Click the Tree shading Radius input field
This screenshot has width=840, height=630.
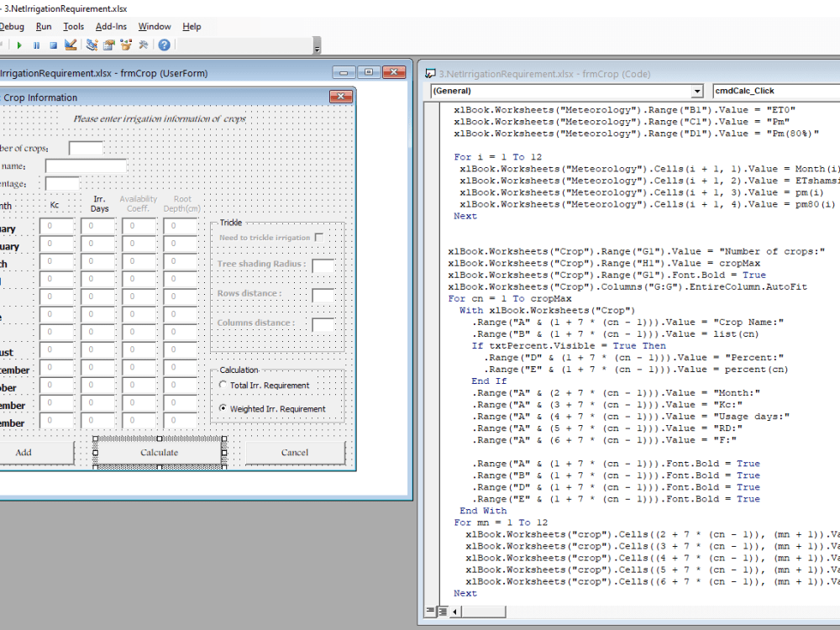point(323,265)
